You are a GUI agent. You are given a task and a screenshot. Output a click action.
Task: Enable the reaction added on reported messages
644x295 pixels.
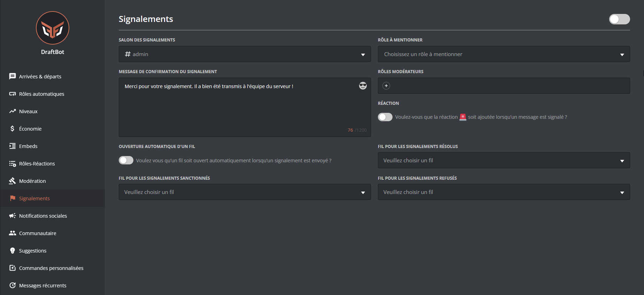coord(385,117)
